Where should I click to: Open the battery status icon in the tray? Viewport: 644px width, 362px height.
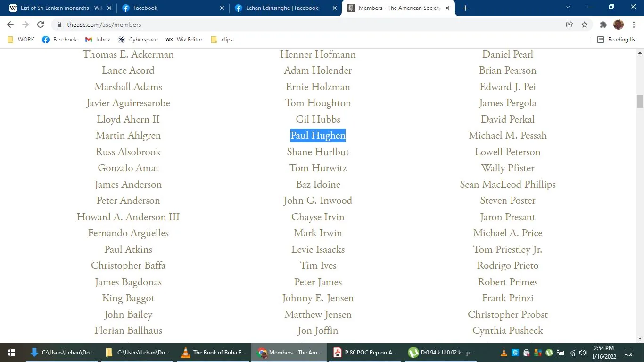point(560,353)
